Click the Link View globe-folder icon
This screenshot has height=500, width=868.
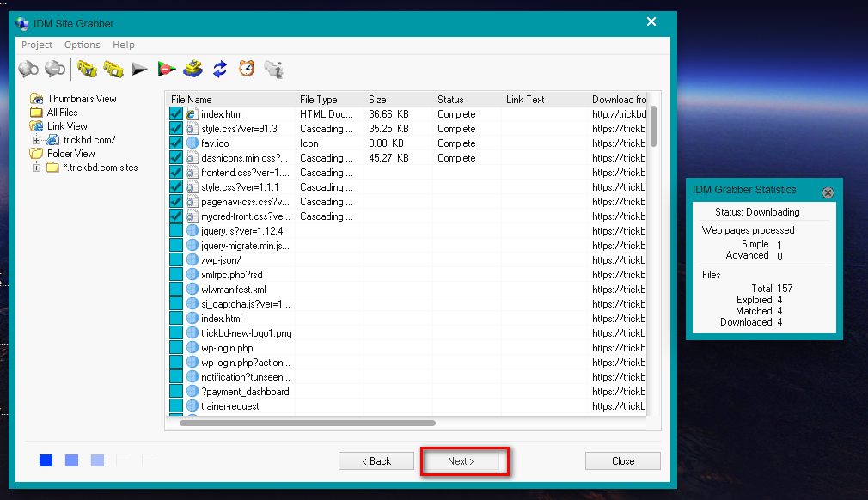pyautogui.click(x=37, y=126)
